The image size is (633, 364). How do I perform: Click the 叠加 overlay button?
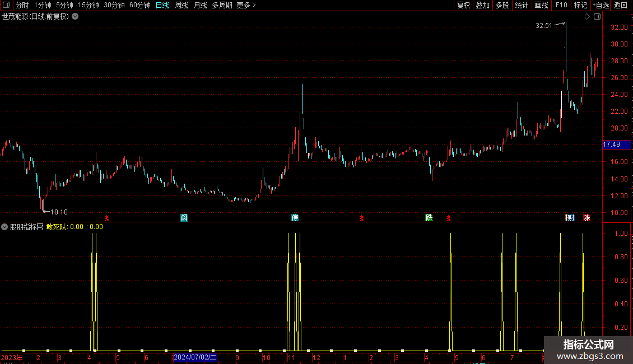click(x=482, y=5)
